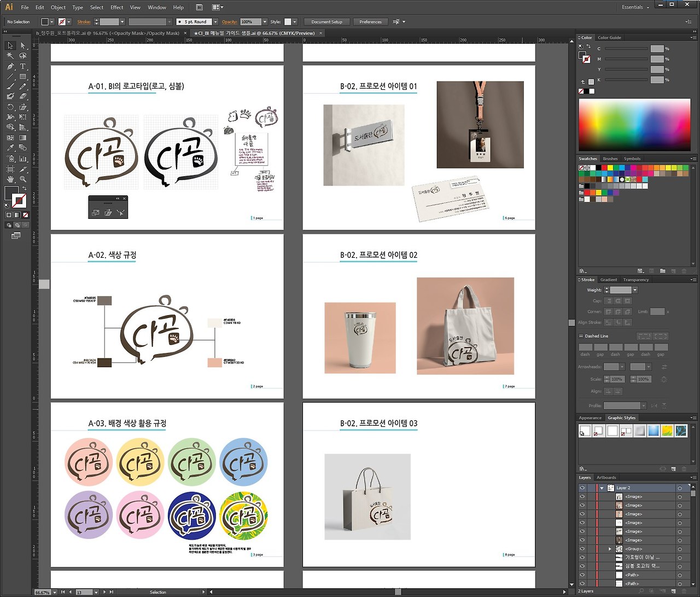Click the Change Screen Mode icon

16,236
